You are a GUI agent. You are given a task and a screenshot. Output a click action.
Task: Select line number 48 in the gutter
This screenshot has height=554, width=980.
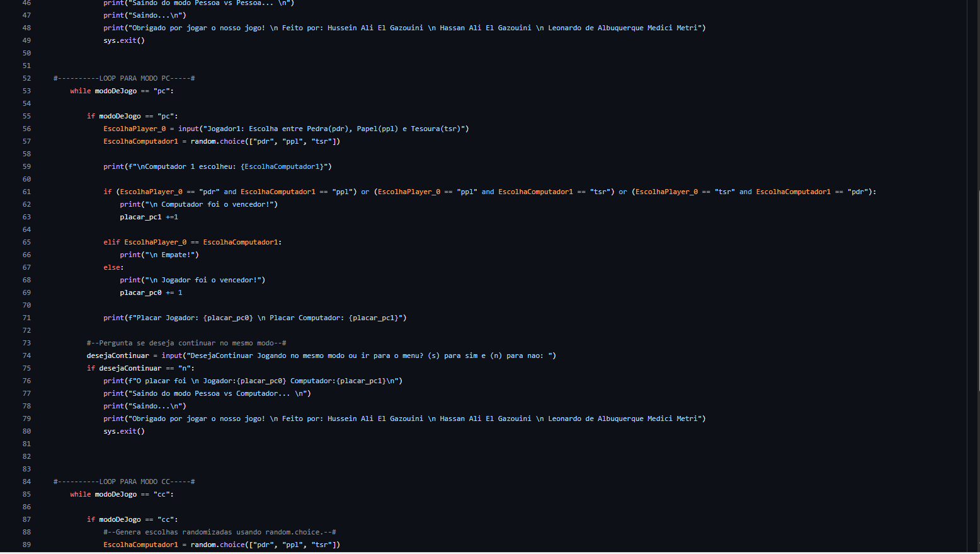[26, 28]
